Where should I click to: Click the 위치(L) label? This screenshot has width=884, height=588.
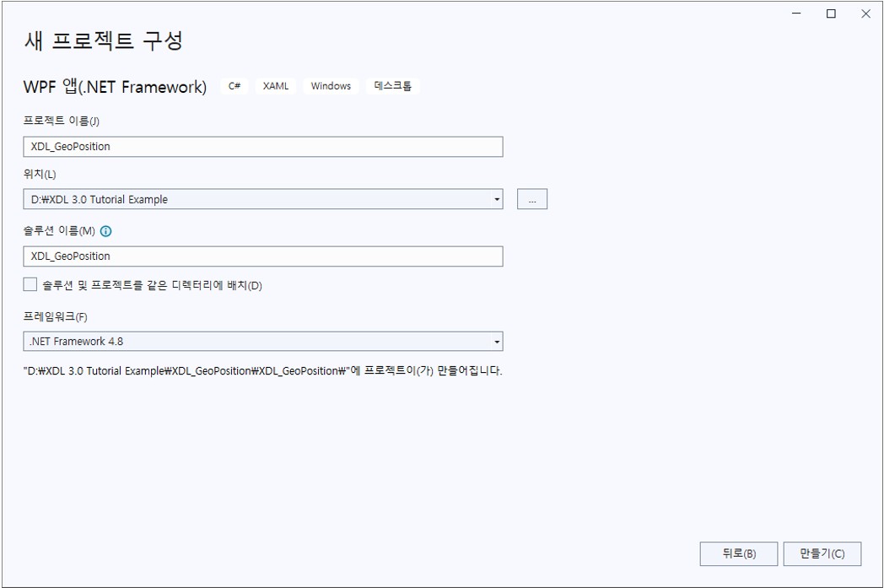[x=40, y=174]
